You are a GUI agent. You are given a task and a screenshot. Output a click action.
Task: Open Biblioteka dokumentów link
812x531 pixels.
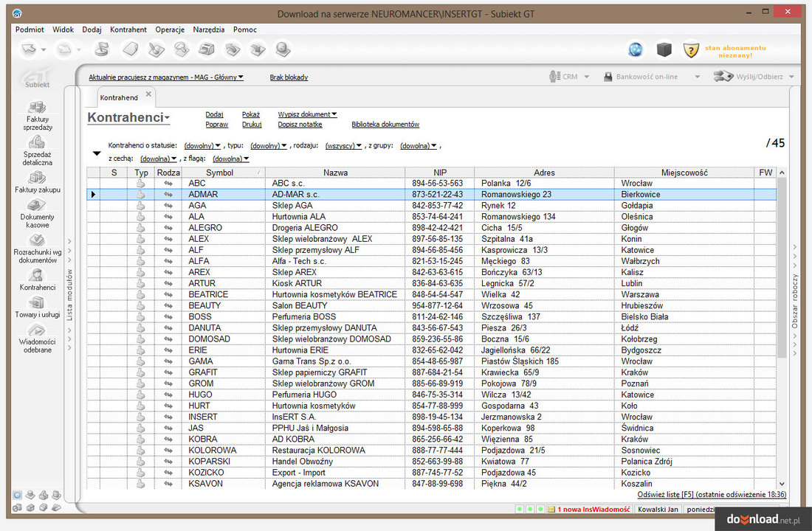click(x=385, y=124)
